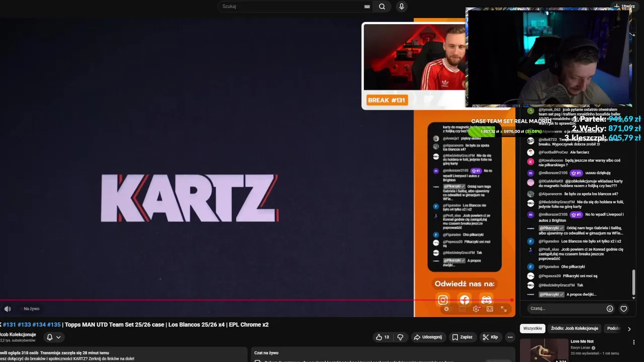Click the Czat na żywo heading
Viewport: 644px width, 362px height.
tap(266, 353)
